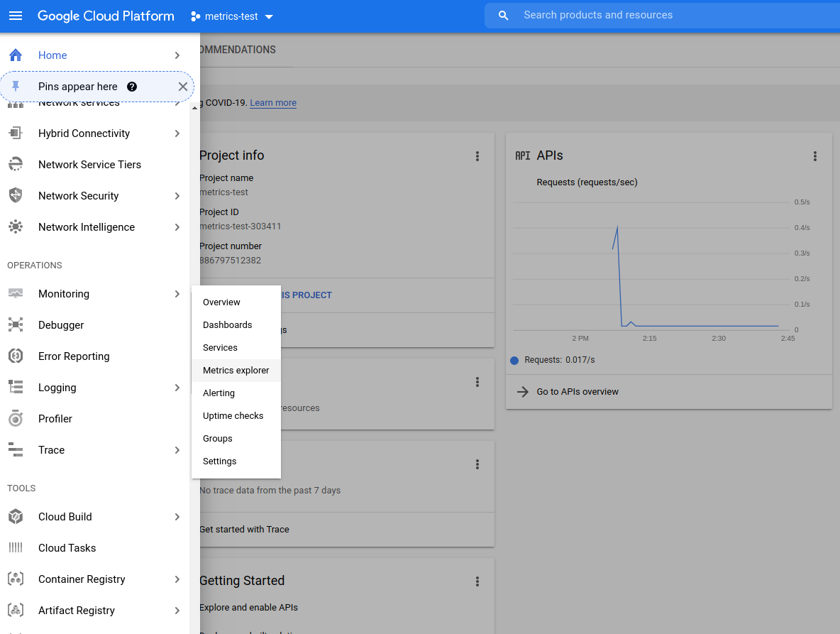Image resolution: width=840 pixels, height=634 pixels.
Task: Select the Cloud Build icon
Action: pyautogui.click(x=16, y=516)
